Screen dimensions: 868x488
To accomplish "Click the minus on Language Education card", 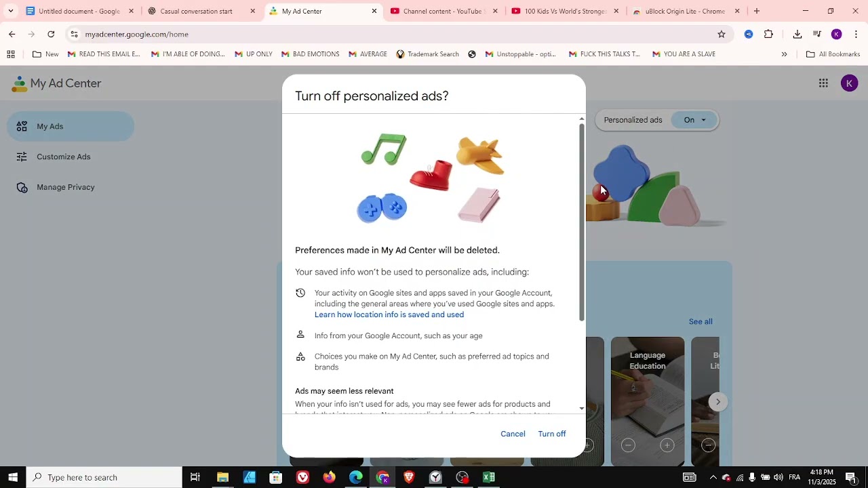I will point(628,445).
